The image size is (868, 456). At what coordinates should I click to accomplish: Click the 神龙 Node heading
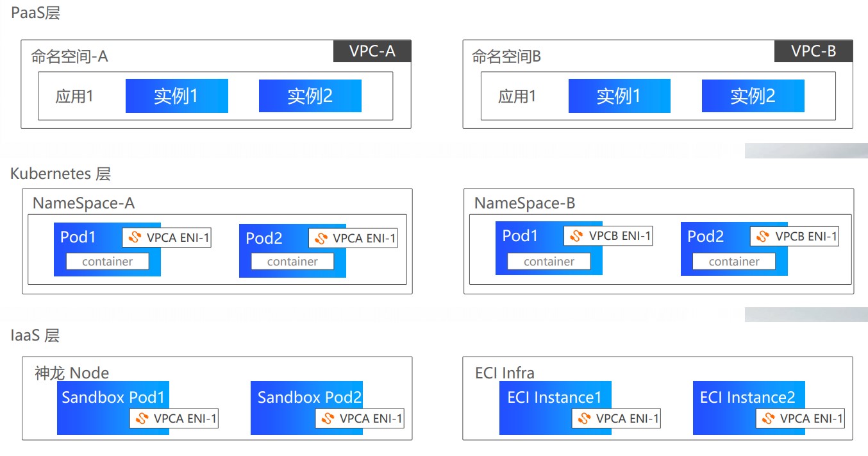[x=72, y=373]
